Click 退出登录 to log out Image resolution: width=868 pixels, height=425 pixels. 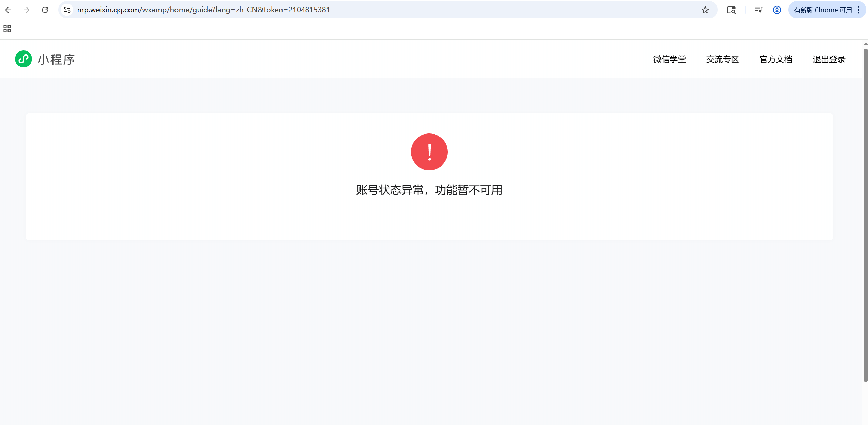pyautogui.click(x=829, y=59)
